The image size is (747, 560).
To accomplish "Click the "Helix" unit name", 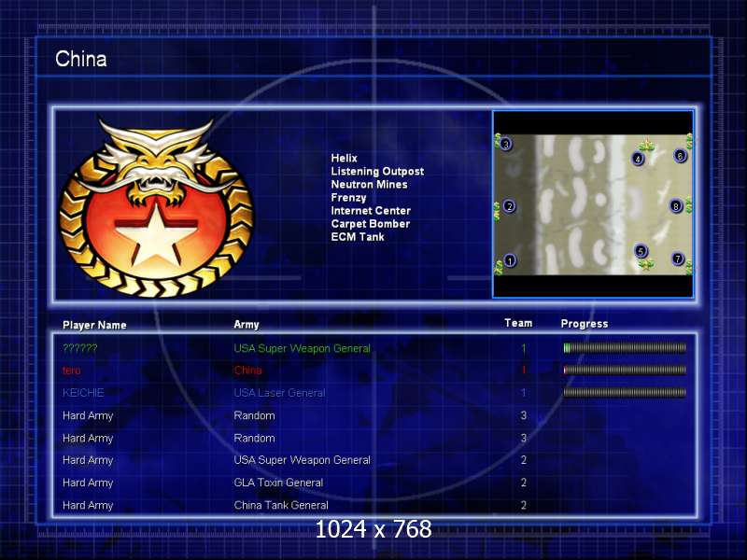I will pyautogui.click(x=344, y=158).
